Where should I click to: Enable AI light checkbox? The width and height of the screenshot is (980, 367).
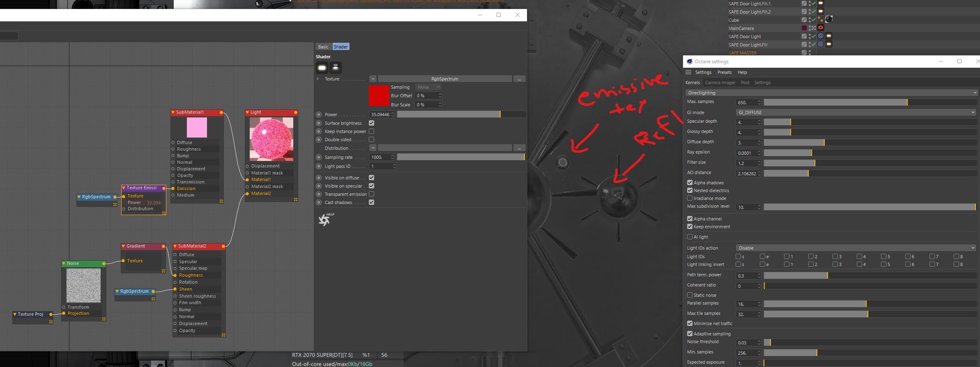coord(690,237)
